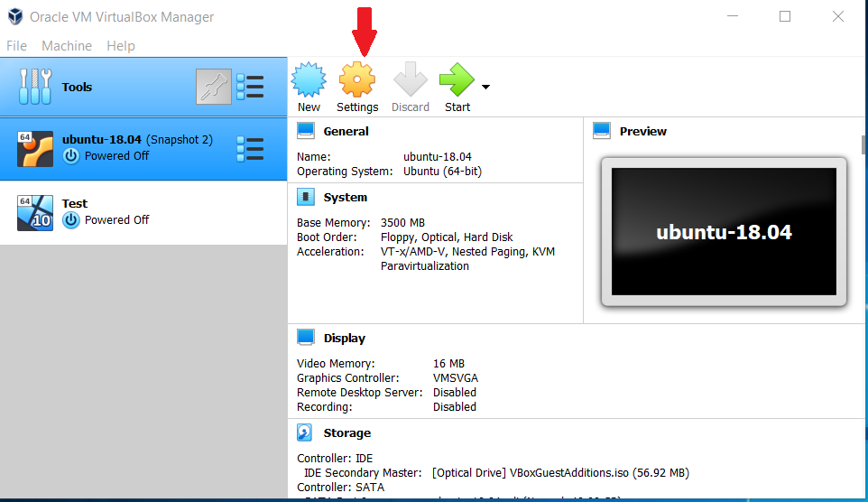The height and width of the screenshot is (502, 868).
Task: Open Settings gear in toolbar
Action: coord(357,79)
